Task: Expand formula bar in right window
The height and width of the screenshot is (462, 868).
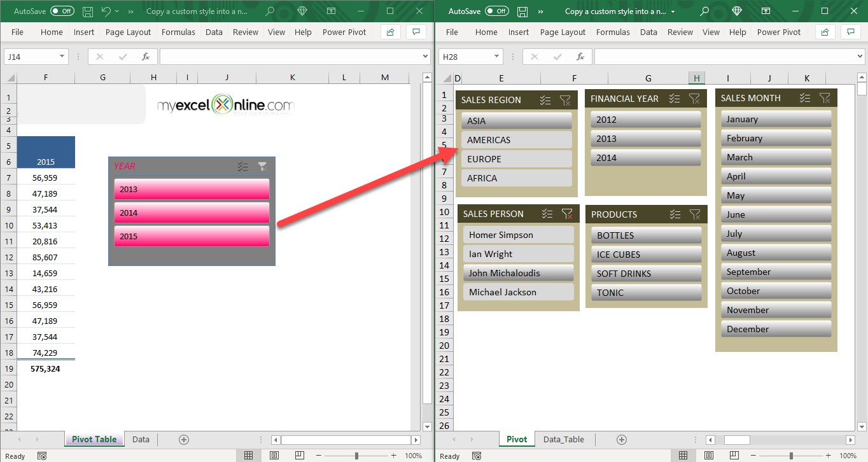Action: [x=860, y=57]
